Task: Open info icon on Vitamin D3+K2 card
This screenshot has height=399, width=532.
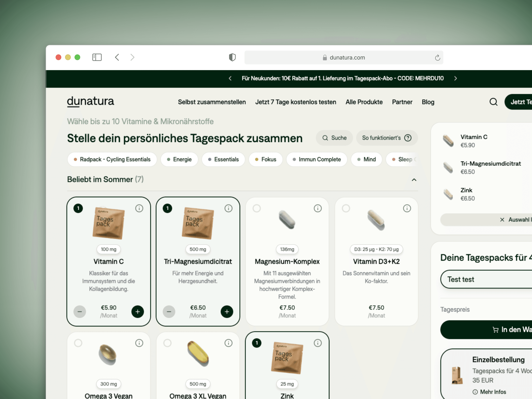Action: pyautogui.click(x=407, y=208)
